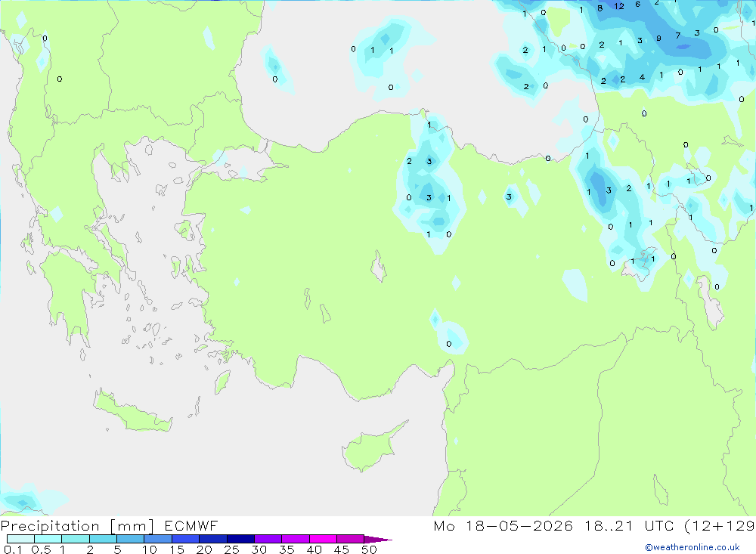This screenshot has height=554, width=756.
Task: Click the 20–25 mm dark navy legend swatch
Action: pos(213,539)
